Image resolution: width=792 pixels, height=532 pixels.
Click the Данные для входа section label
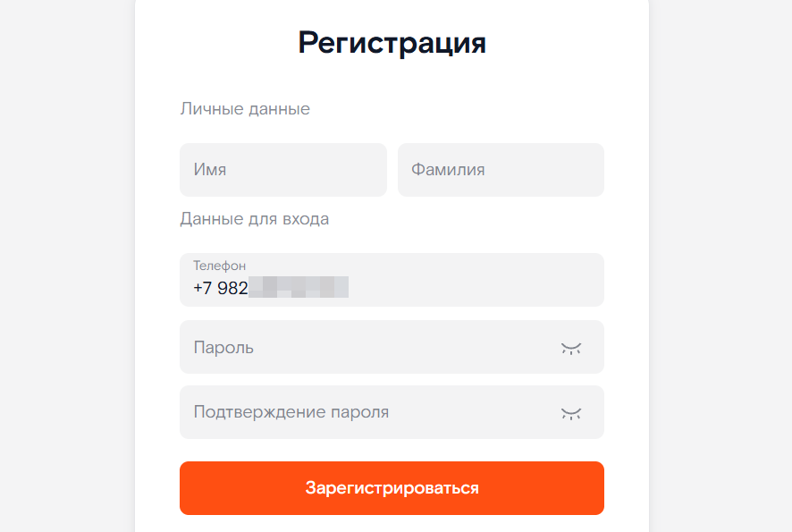pos(256,218)
